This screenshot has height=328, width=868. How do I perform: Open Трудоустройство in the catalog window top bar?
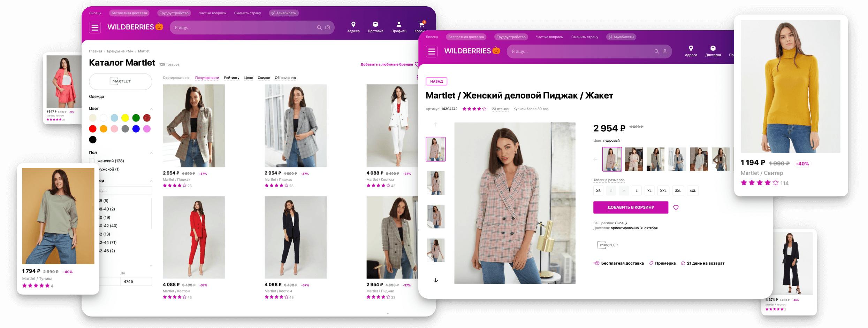click(174, 13)
